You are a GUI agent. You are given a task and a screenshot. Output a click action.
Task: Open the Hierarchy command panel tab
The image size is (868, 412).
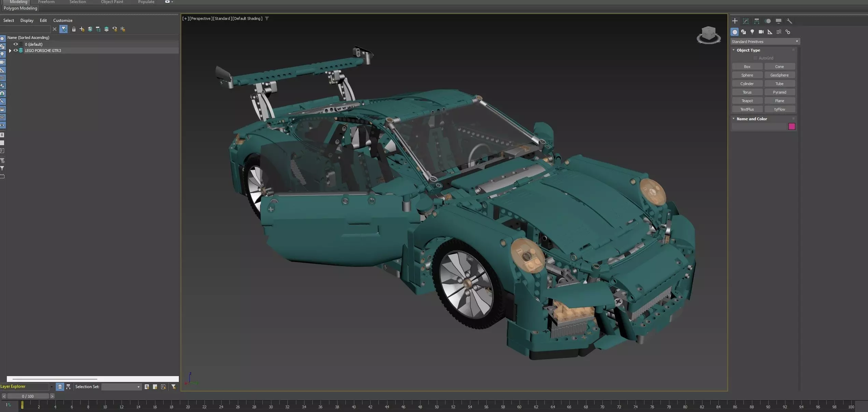(x=757, y=21)
